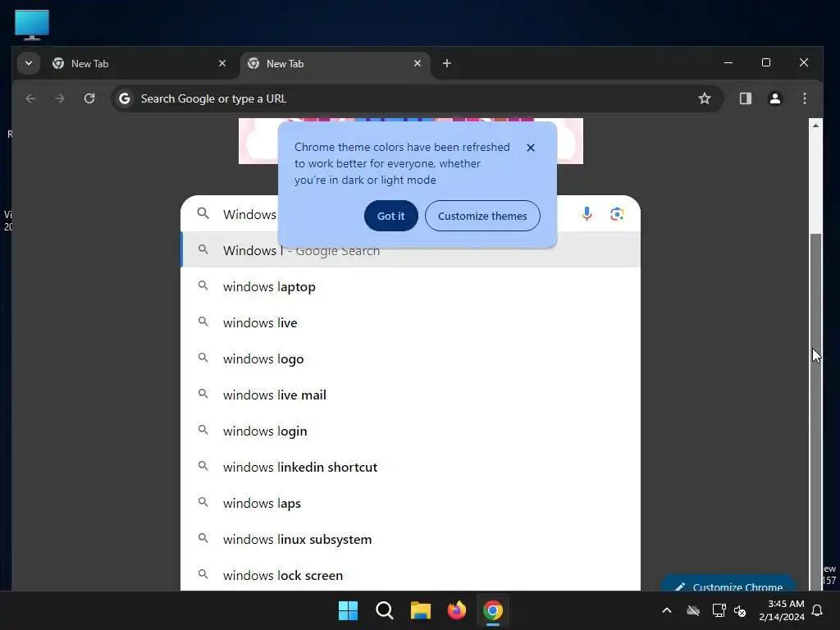Click magnifier icon beside 'windows logo'
840x630 pixels.
[203, 358]
